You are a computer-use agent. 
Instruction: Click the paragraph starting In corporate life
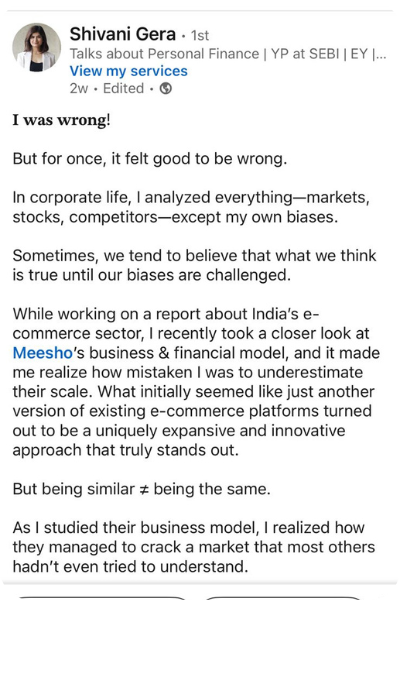191,207
